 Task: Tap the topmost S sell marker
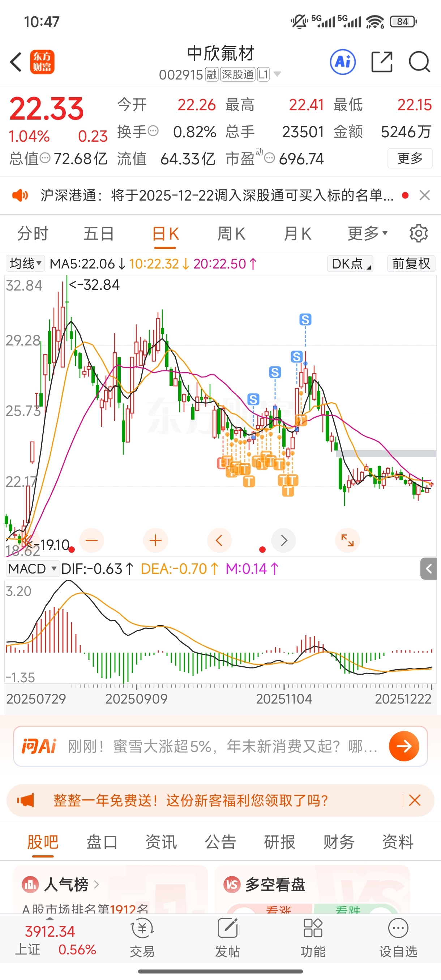pyautogui.click(x=305, y=319)
